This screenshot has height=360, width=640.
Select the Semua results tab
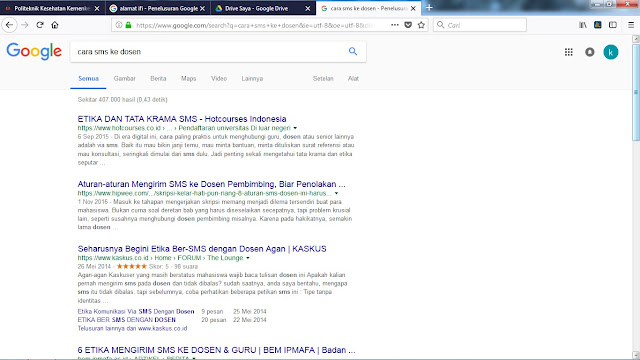tap(88, 78)
